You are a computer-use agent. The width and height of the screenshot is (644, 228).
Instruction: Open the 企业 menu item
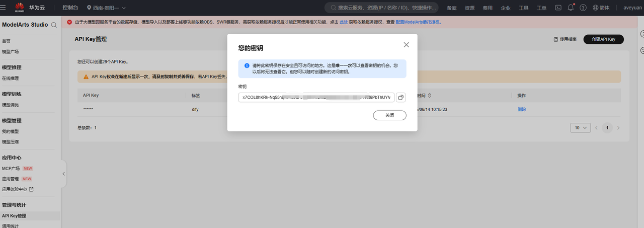point(506,8)
